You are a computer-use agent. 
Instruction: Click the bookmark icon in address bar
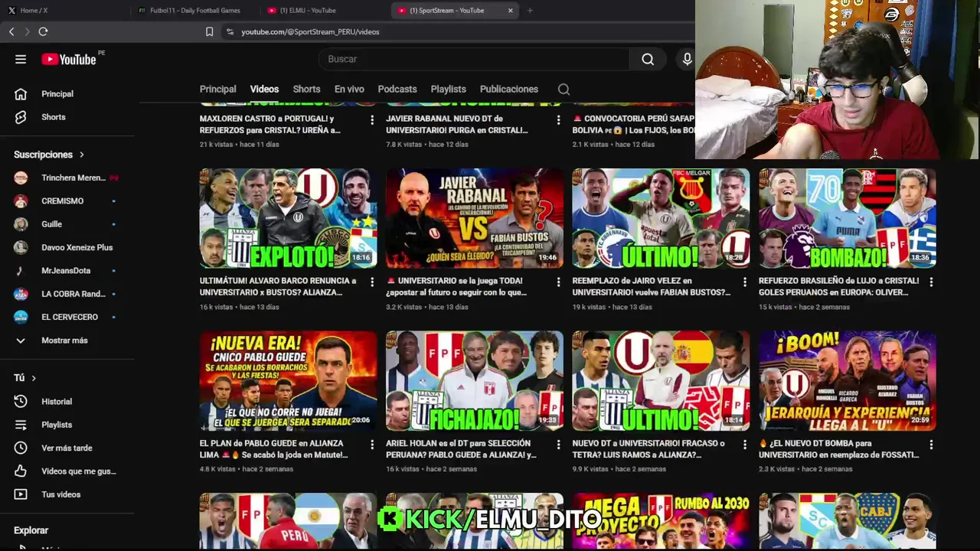coord(209,31)
